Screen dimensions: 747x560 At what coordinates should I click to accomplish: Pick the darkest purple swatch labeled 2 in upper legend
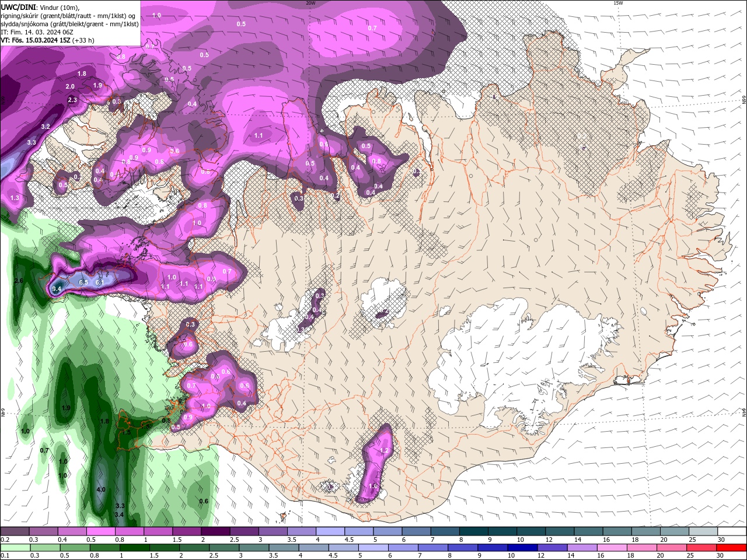pos(215,531)
